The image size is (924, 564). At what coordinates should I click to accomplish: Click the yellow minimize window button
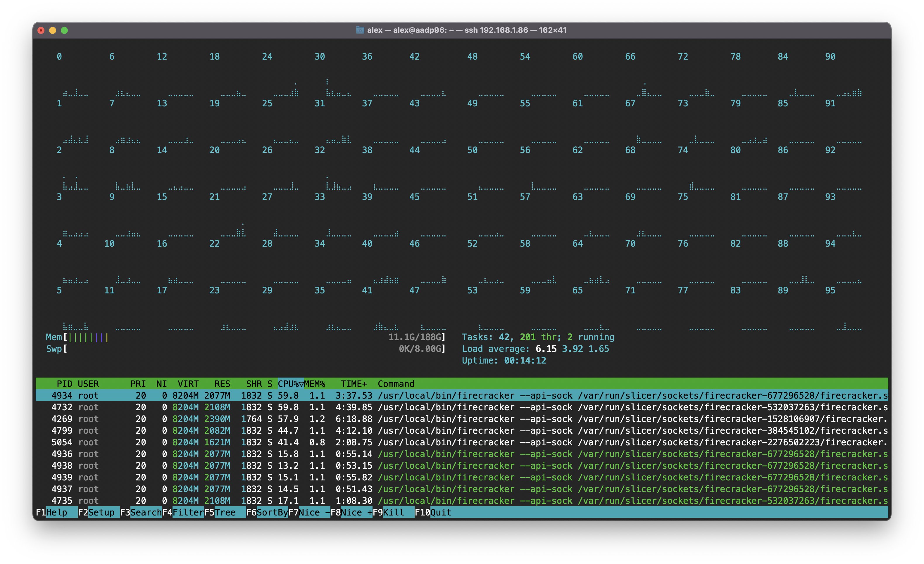pyautogui.click(x=53, y=30)
